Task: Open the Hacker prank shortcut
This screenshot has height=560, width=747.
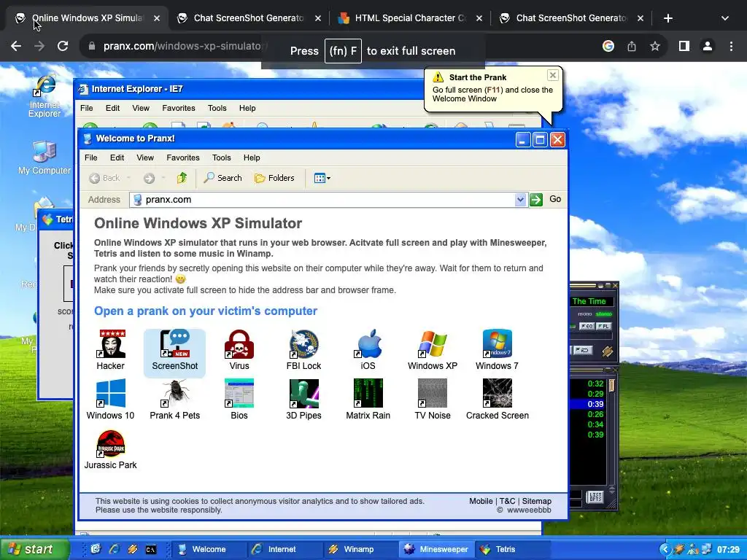Action: (111, 351)
